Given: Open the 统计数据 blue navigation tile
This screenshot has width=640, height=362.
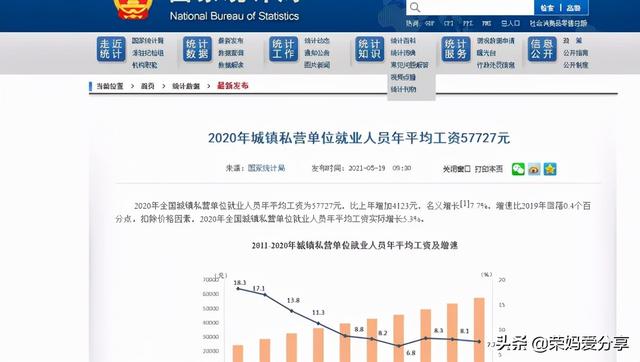Looking at the screenshot, I should click(x=197, y=49).
